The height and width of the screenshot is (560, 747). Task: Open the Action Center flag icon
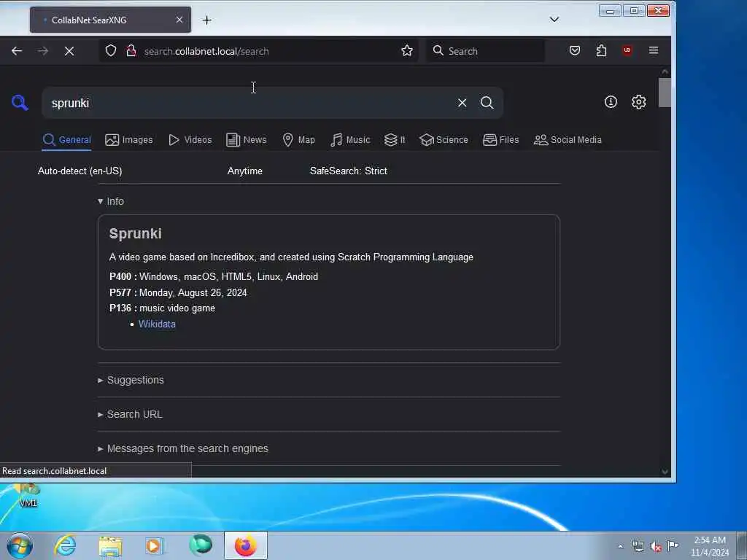click(673, 545)
